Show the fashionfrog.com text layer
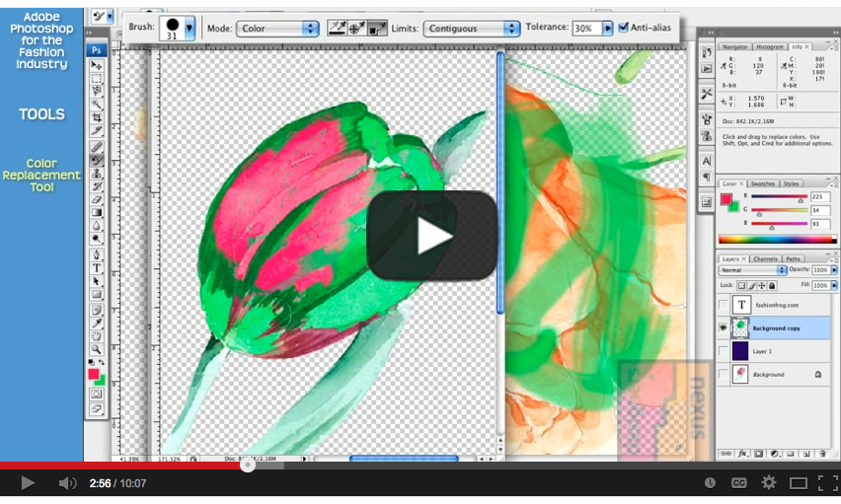The height and width of the screenshot is (504, 841). [723, 305]
